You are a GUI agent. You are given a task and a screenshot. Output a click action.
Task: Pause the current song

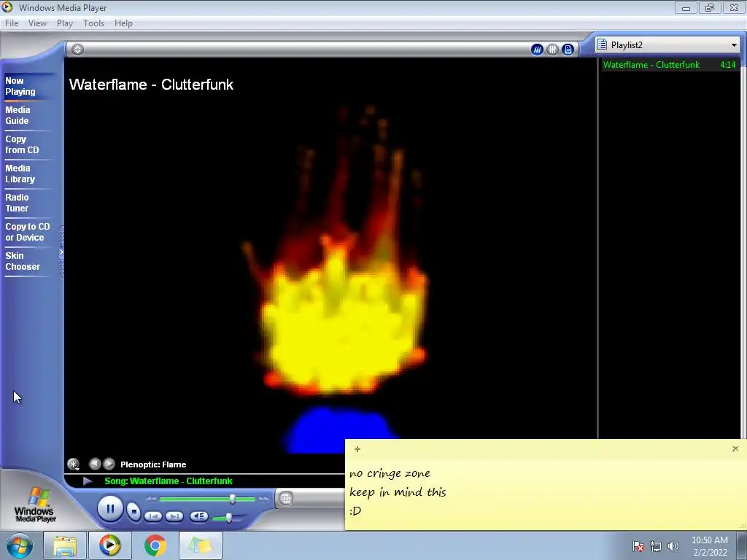[x=110, y=509]
